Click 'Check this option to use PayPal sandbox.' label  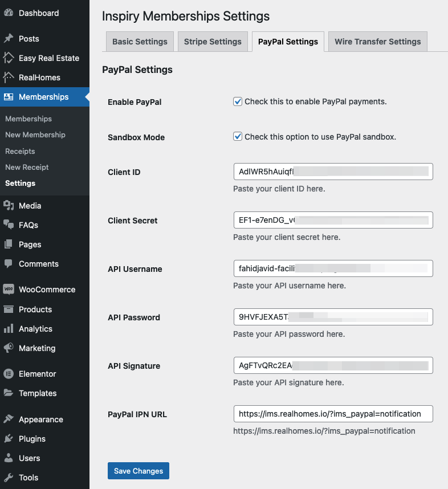[320, 137]
